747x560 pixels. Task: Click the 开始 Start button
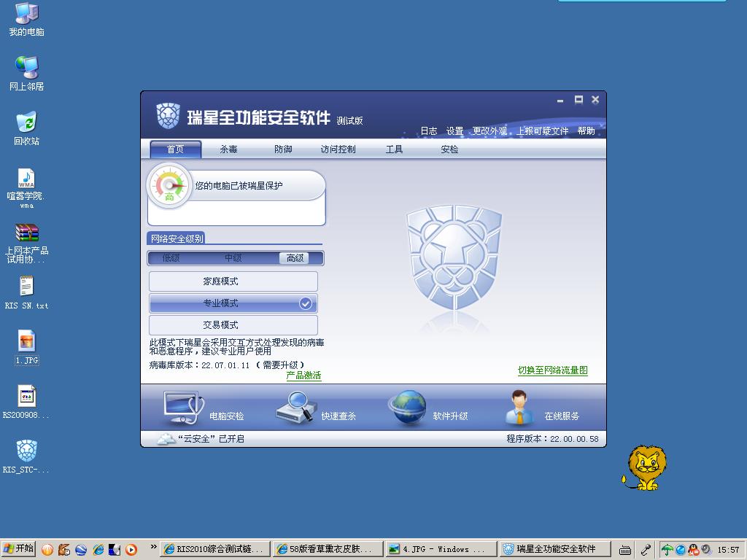tap(18, 549)
